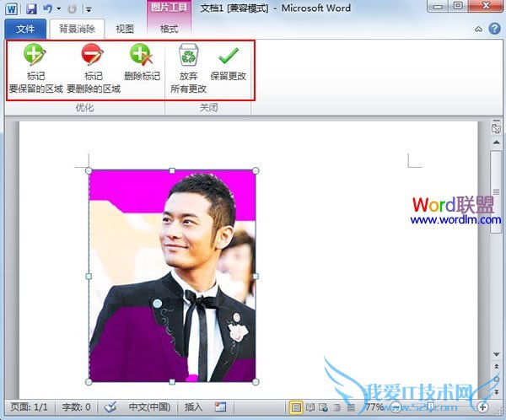Image resolution: width=506 pixels, height=420 pixels.
Task: Select Print Layout view button
Action: click(296, 407)
